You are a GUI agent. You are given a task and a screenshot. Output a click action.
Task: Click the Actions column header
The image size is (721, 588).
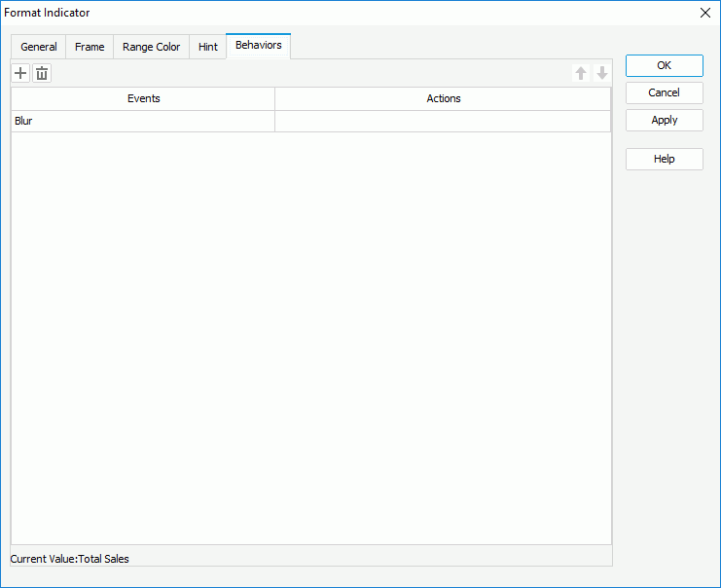coord(443,98)
